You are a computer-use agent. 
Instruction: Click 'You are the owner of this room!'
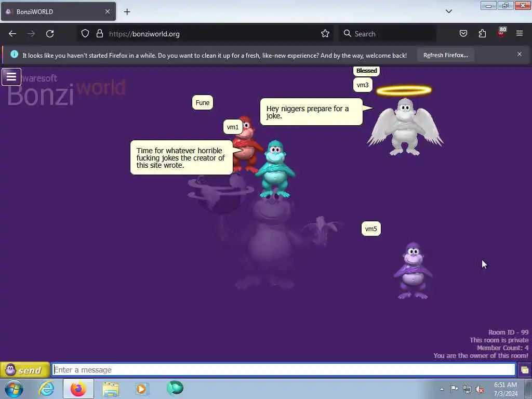tap(481, 355)
